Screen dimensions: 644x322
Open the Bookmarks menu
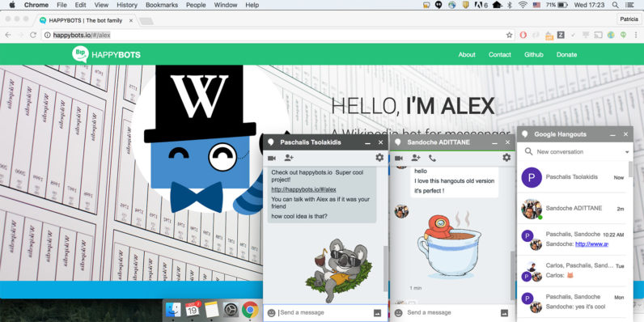162,5
